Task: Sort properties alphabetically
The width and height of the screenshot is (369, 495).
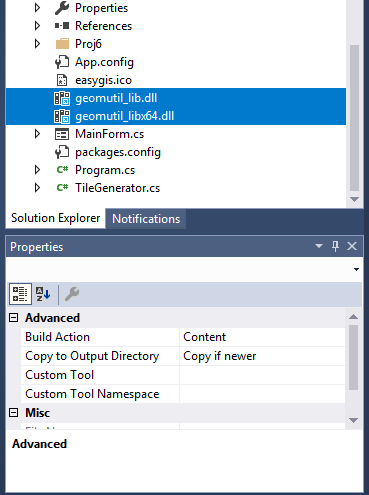Action: (43, 294)
